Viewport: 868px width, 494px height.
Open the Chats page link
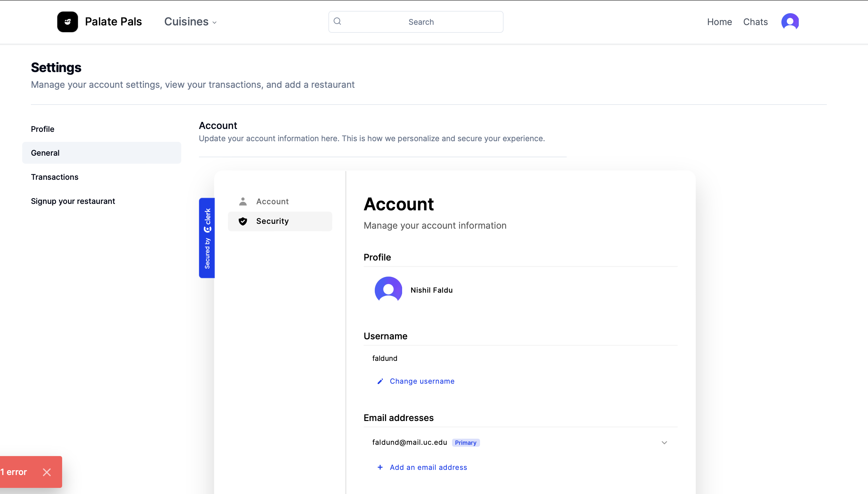pos(755,22)
